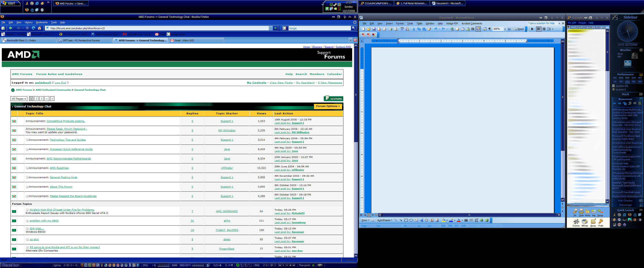Toggle REC macro recording in Word status bar

point(443,226)
